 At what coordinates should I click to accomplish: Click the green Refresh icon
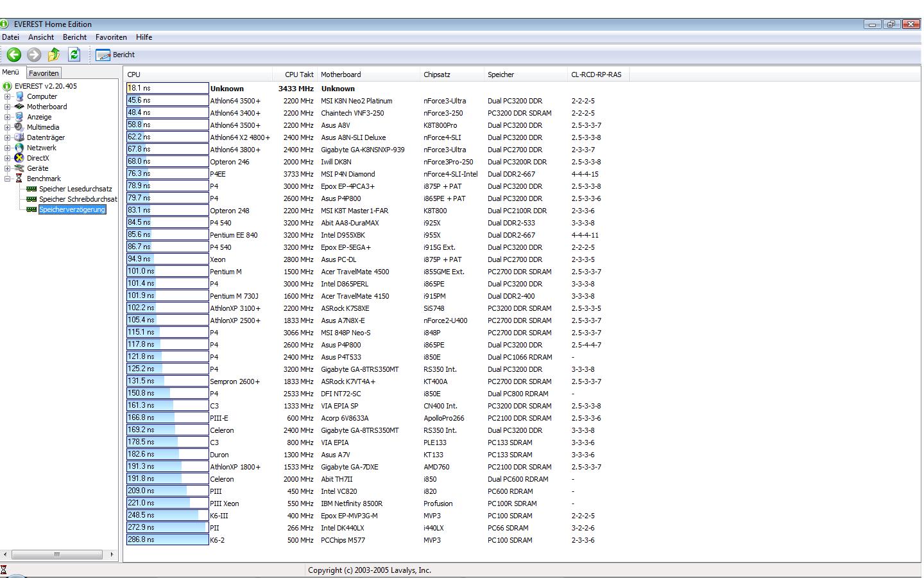click(x=74, y=55)
